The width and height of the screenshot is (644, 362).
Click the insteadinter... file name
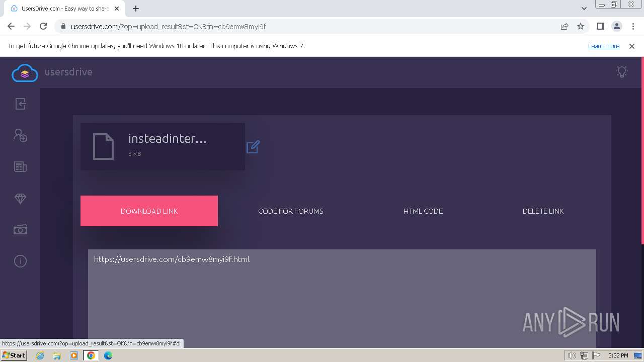[168, 139]
